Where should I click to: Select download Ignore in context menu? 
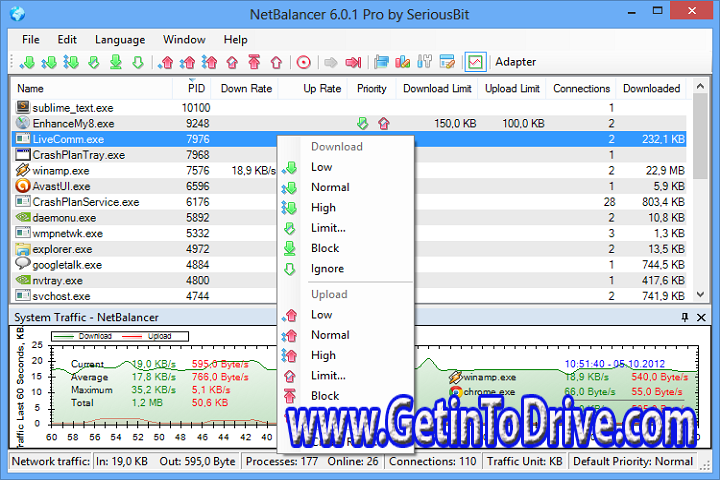click(345, 269)
